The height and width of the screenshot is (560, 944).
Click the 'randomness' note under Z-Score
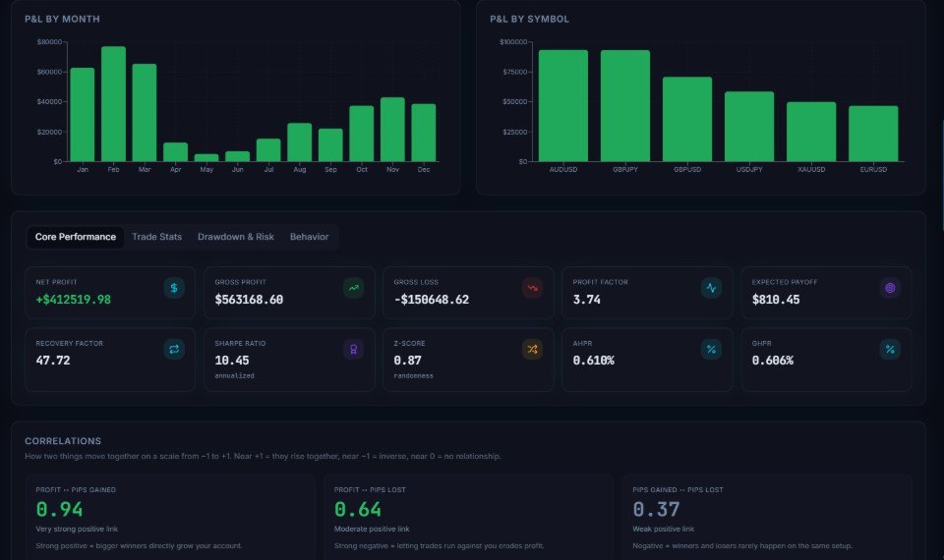[x=413, y=376]
